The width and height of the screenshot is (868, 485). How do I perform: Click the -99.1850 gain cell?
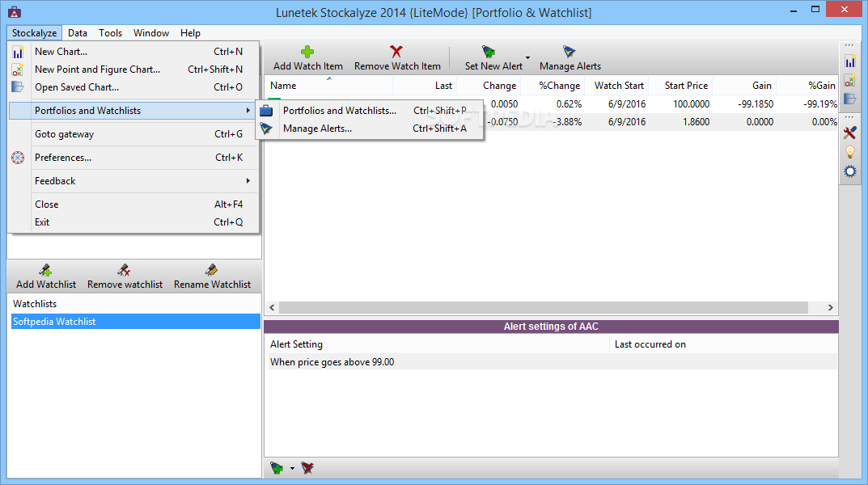756,104
